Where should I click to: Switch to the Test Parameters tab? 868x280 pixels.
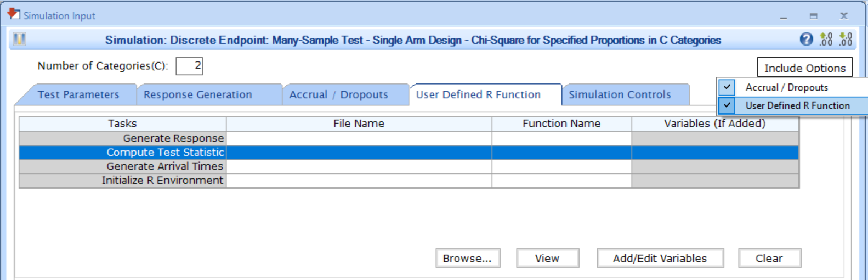click(78, 95)
